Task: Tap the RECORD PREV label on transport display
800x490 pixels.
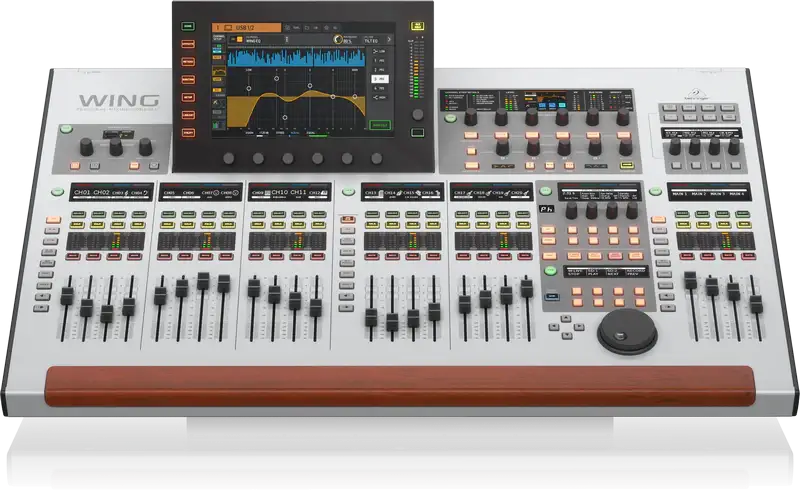Action: click(635, 272)
